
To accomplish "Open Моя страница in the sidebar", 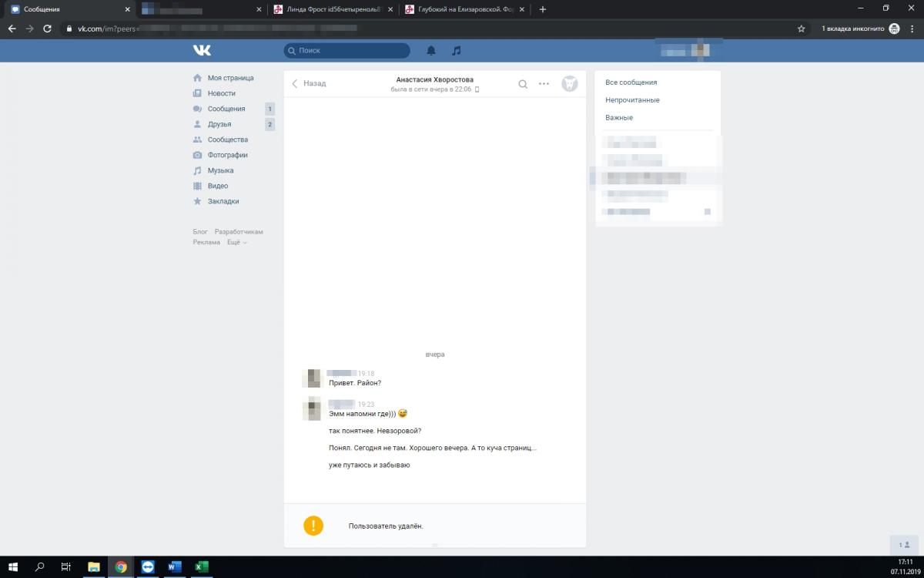I will (x=229, y=78).
